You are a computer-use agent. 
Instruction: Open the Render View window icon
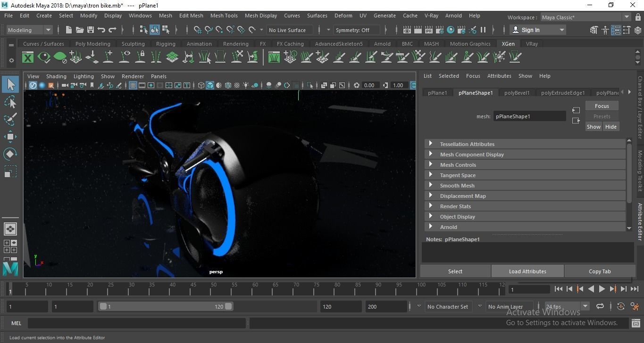point(407,30)
